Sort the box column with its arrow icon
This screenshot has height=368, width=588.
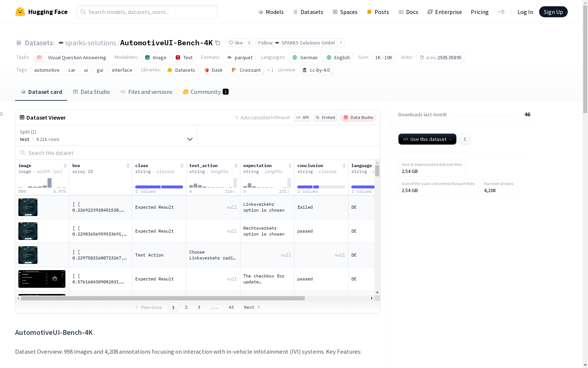click(x=128, y=166)
